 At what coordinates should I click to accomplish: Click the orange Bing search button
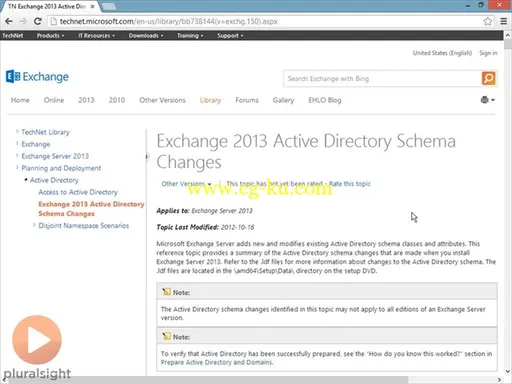pos(489,78)
